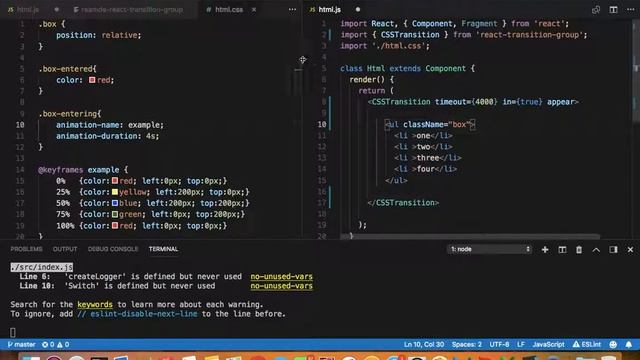
Task: Click 'import ./html.css' line
Action: (x=385, y=46)
